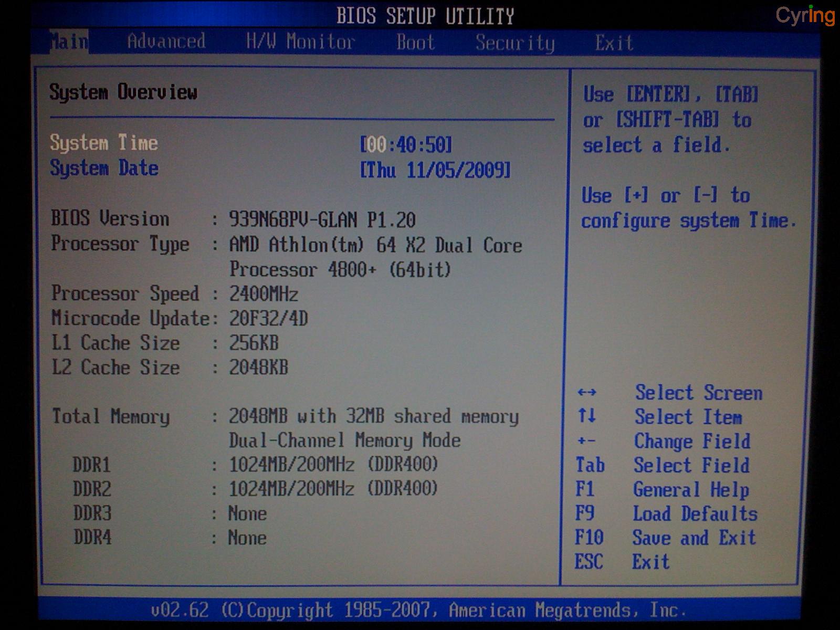Click Dual-Channel Memory Mode text
The height and width of the screenshot is (630, 840).
[345, 440]
